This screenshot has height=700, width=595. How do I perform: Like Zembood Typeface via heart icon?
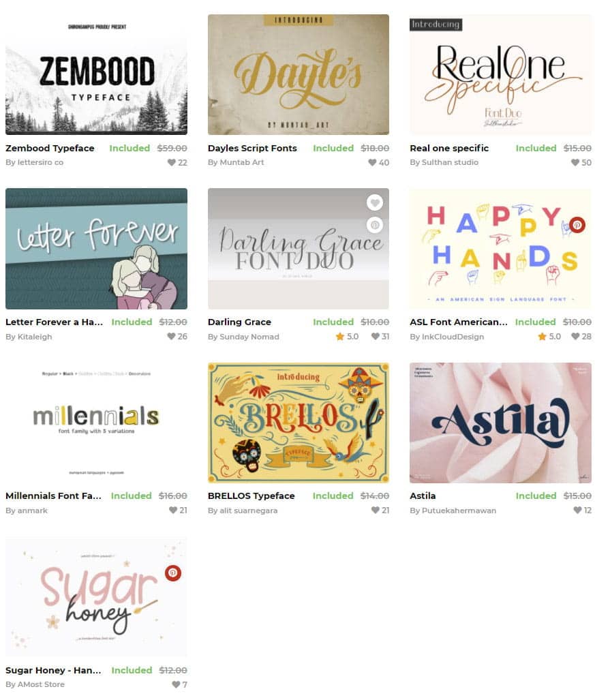(171, 162)
